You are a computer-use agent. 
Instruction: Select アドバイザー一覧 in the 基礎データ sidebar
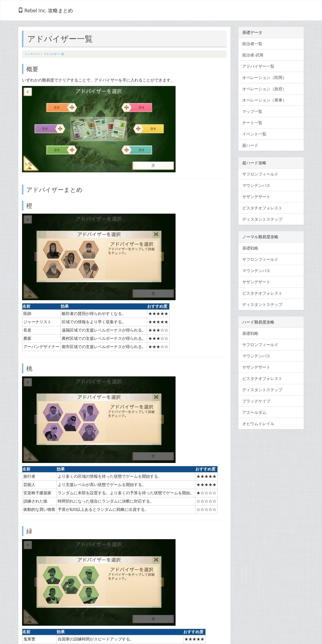271,66
